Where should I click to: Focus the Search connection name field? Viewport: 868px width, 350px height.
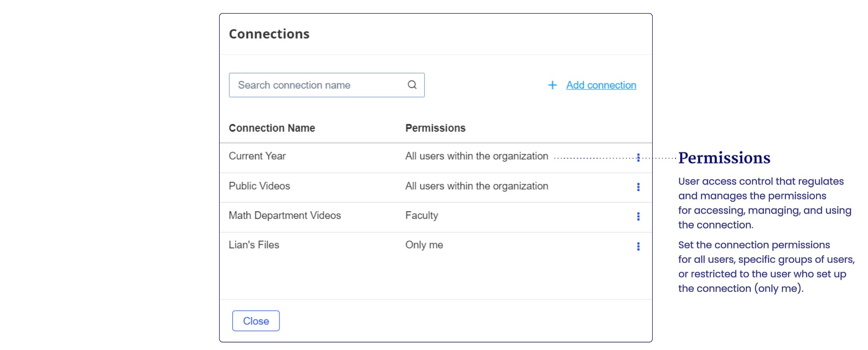click(x=318, y=85)
